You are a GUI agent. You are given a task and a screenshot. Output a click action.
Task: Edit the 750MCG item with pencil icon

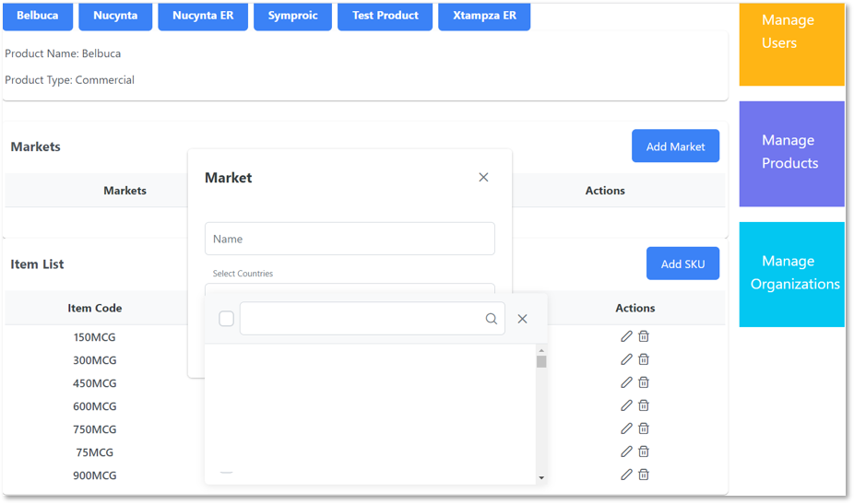pos(626,428)
